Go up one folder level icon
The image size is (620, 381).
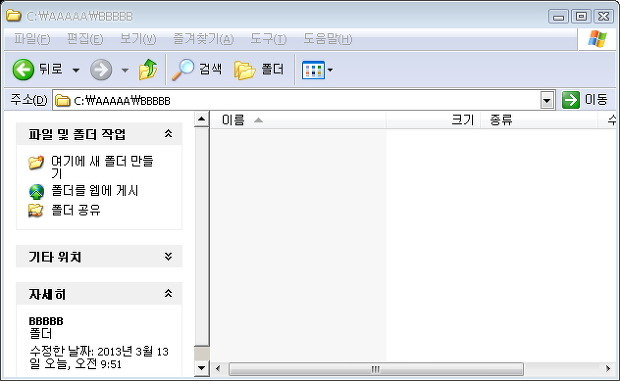coord(148,70)
